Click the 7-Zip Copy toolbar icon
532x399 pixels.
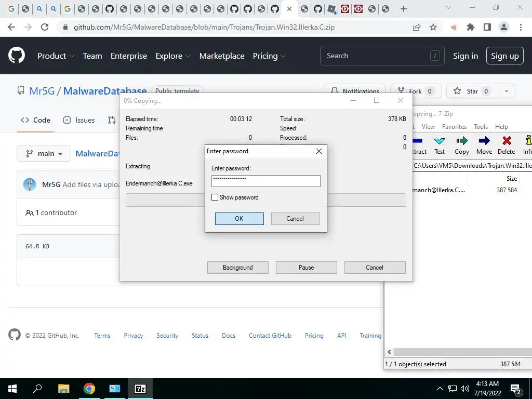(x=462, y=145)
